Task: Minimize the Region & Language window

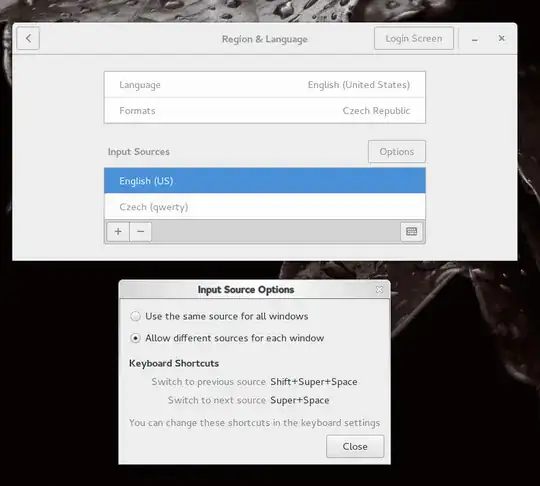Action: (475, 39)
